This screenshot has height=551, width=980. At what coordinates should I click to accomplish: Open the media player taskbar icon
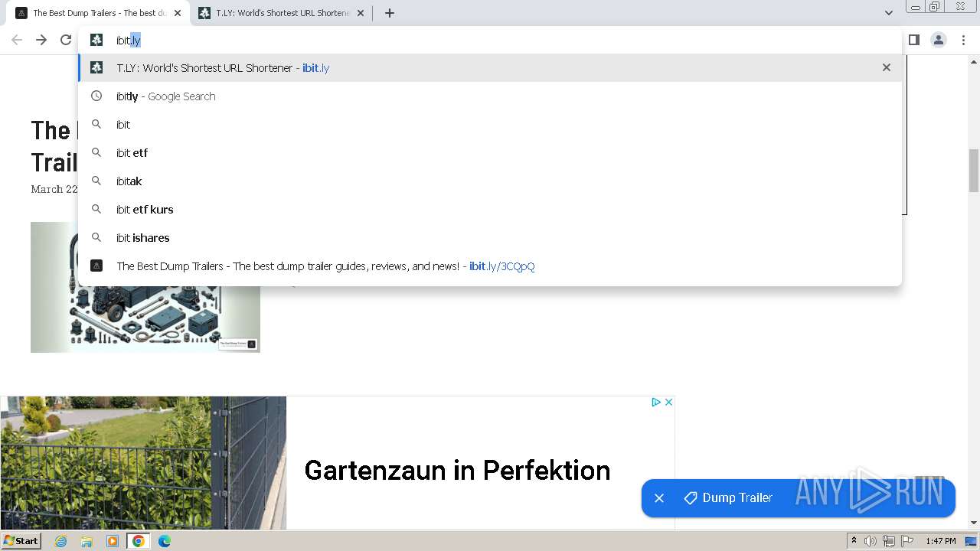pos(113,541)
